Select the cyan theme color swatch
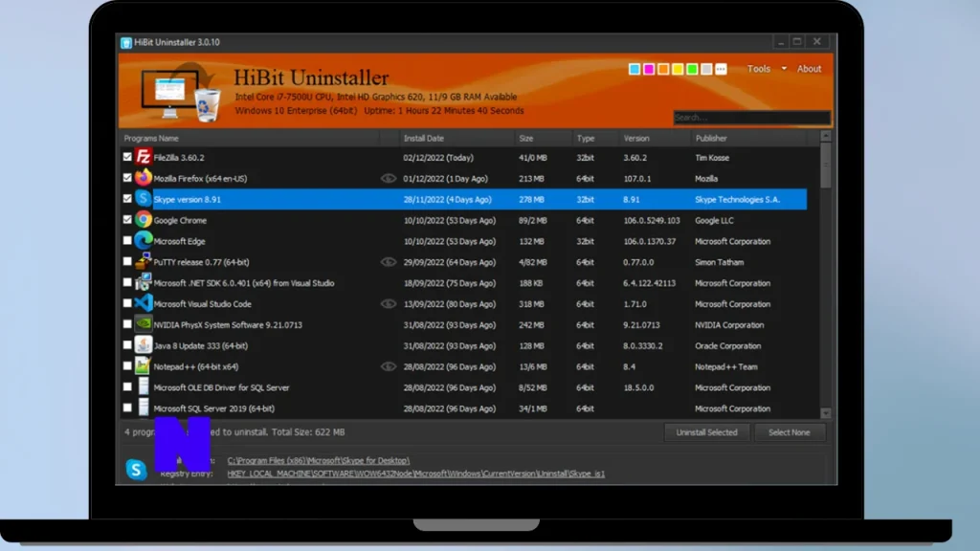Screen dimensions: 980x551 click(635, 69)
